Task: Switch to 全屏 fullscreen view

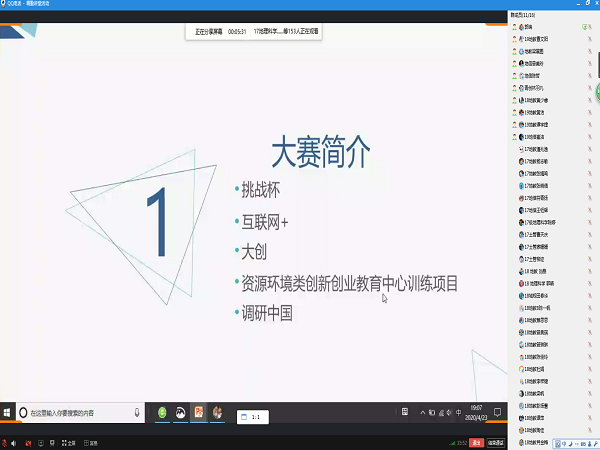Action: (x=68, y=443)
